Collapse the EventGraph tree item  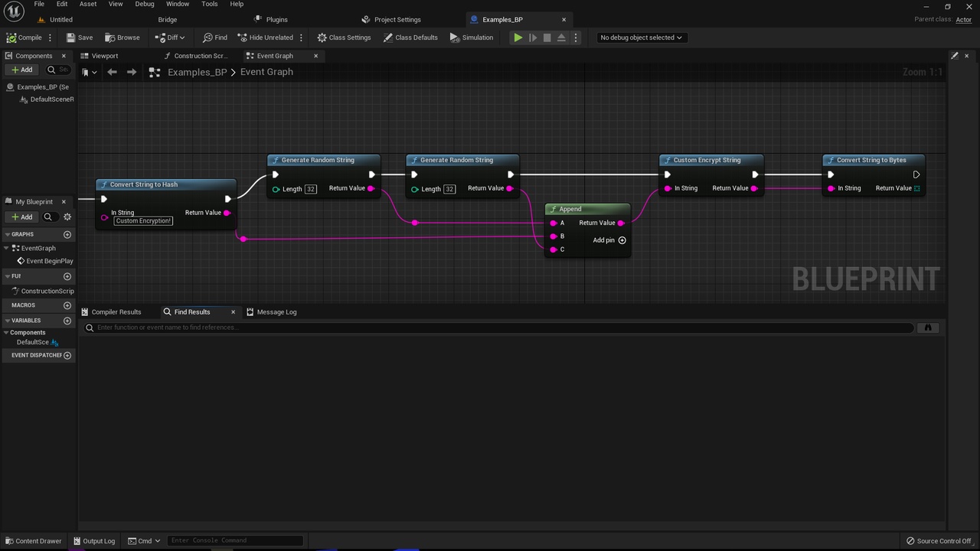click(7, 248)
